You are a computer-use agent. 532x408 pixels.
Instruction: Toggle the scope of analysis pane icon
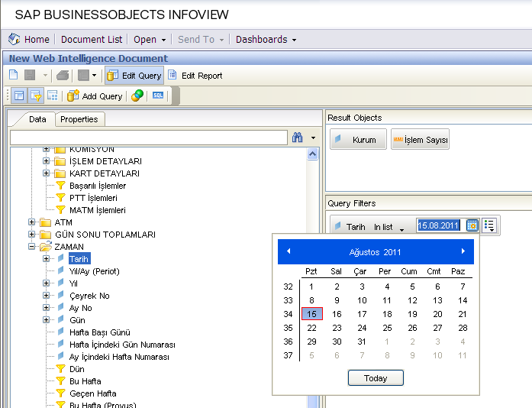tap(52, 96)
